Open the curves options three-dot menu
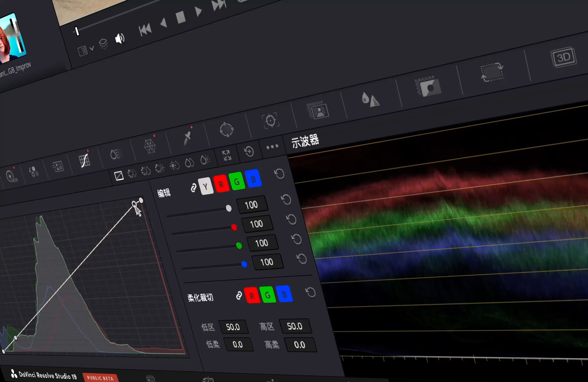 pos(272,147)
